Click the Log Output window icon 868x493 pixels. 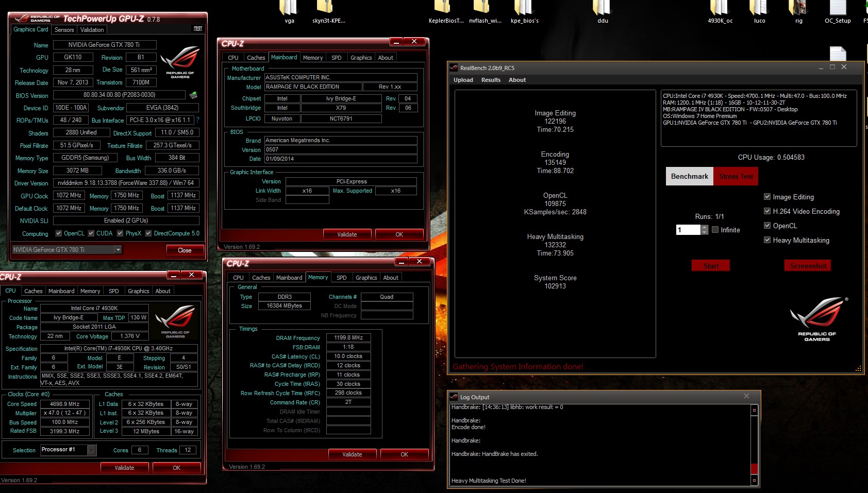pyautogui.click(x=454, y=397)
